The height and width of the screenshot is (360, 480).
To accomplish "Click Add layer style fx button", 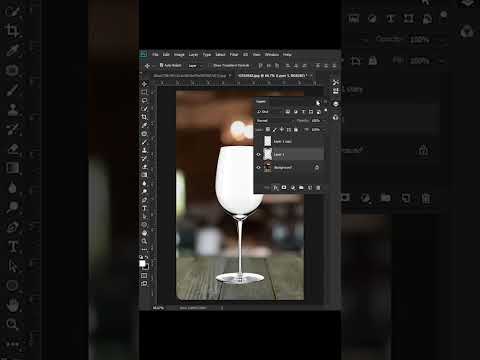I will tap(276, 188).
